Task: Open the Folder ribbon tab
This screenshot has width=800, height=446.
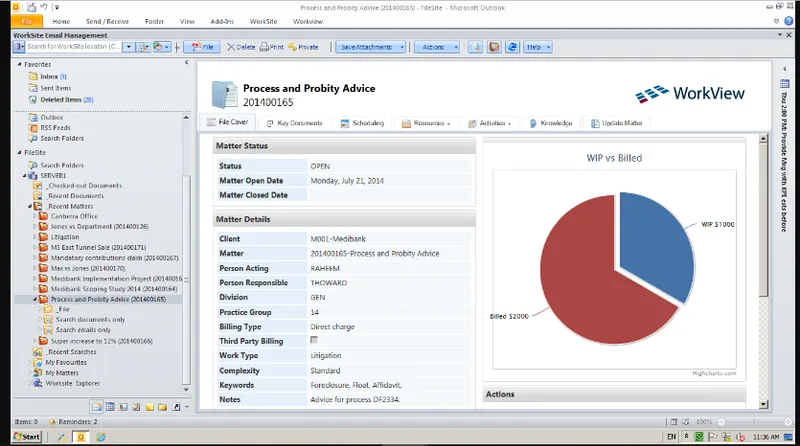Action: pos(154,21)
